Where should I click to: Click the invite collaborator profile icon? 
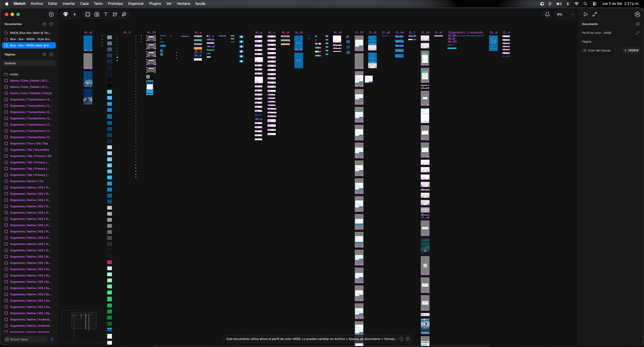pyautogui.click(x=637, y=14)
